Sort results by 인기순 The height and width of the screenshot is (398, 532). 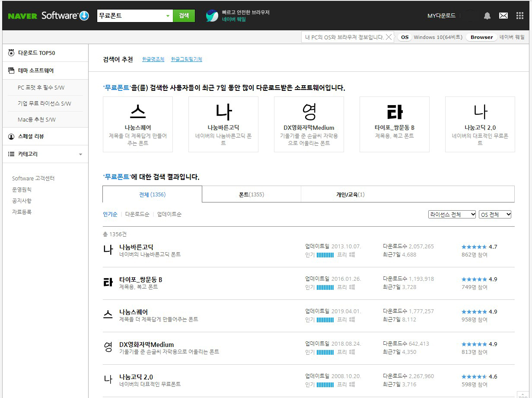[x=110, y=214]
